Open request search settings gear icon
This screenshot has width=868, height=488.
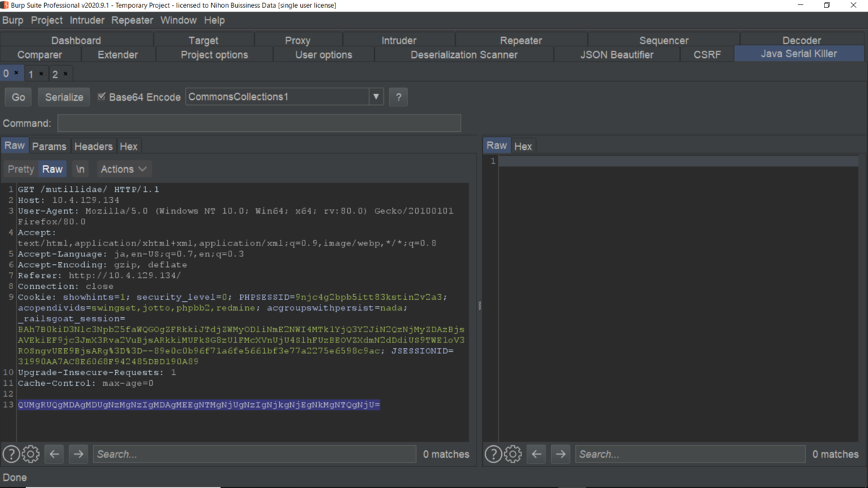[x=30, y=454]
